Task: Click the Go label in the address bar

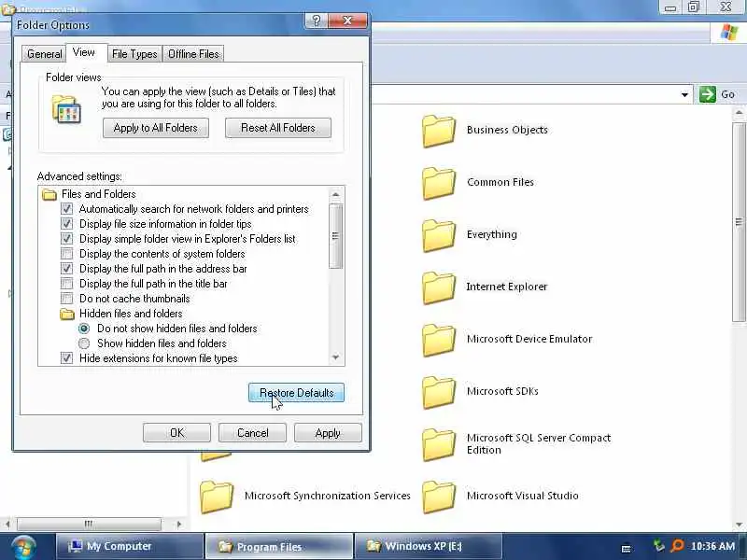Action: pyautogui.click(x=727, y=94)
